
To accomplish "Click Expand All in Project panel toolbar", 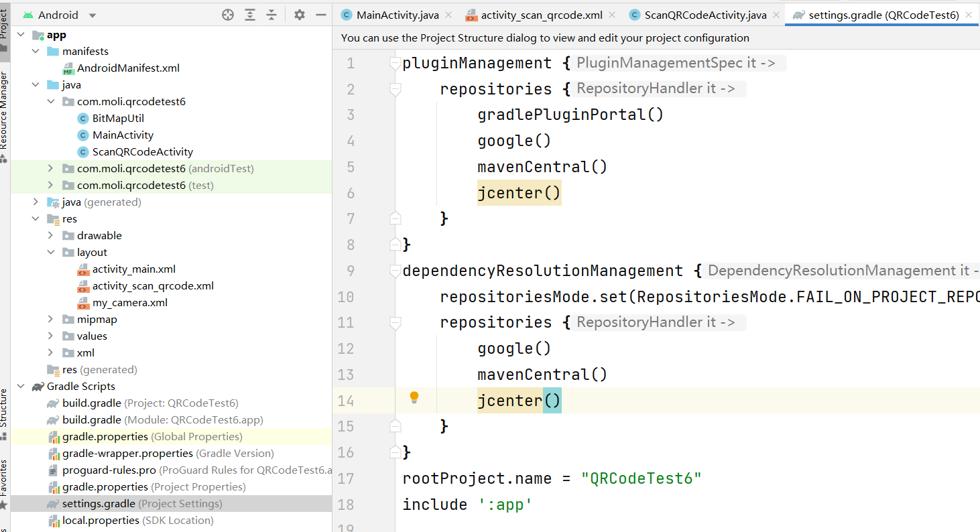I will tap(250, 15).
